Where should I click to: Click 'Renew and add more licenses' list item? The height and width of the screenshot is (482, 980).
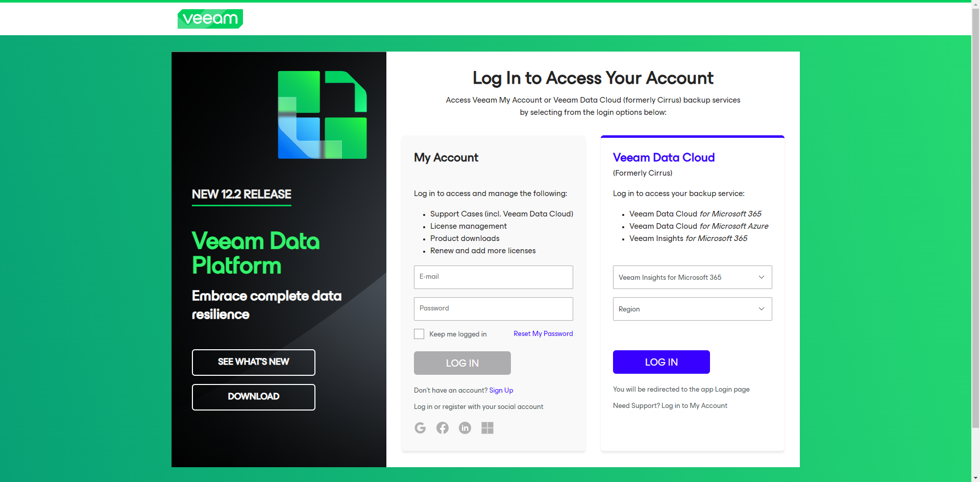[483, 251]
